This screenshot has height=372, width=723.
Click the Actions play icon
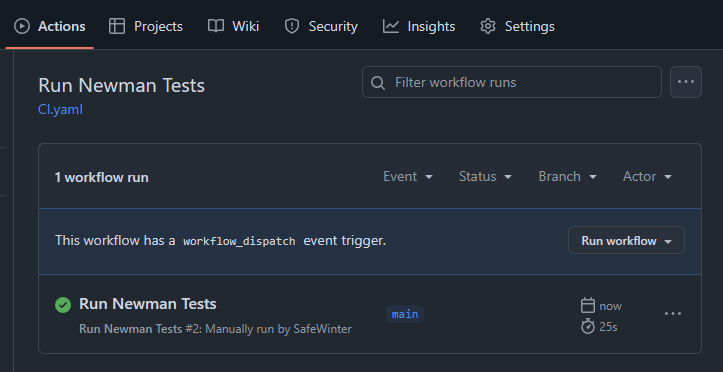coord(22,26)
